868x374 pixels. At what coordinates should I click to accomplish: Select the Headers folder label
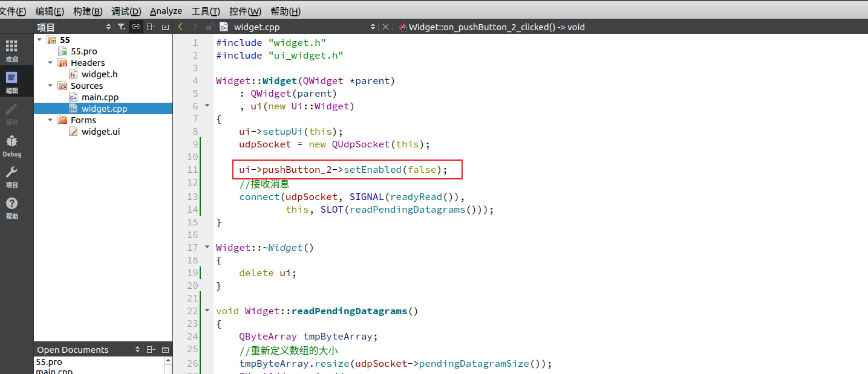tap(88, 63)
